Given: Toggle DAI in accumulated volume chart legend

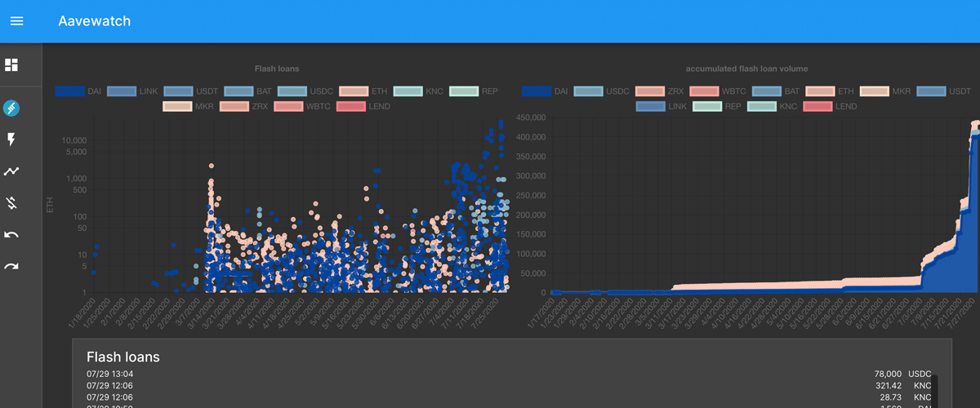Looking at the screenshot, I should [x=545, y=91].
